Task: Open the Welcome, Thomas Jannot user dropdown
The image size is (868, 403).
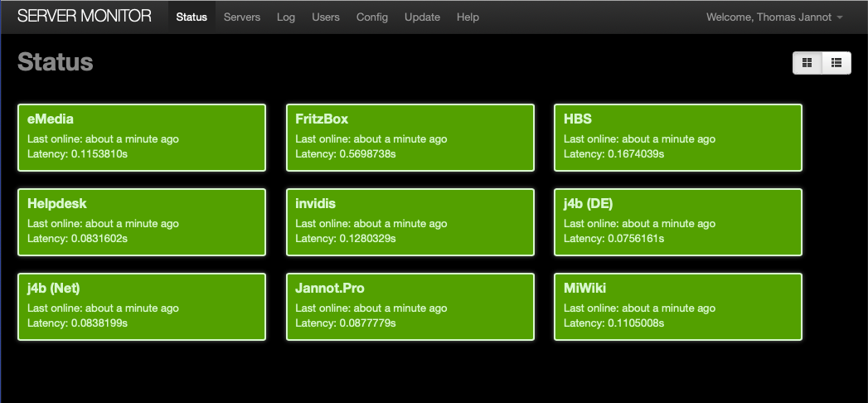Action: [773, 17]
